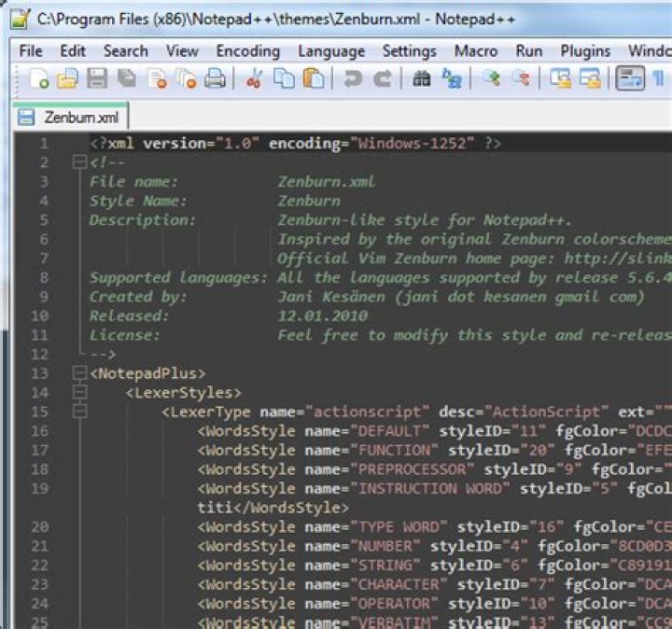The image size is (672, 629).
Task: Click the text "Zenburn.xml" on line 3
Action: pyautogui.click(x=326, y=181)
